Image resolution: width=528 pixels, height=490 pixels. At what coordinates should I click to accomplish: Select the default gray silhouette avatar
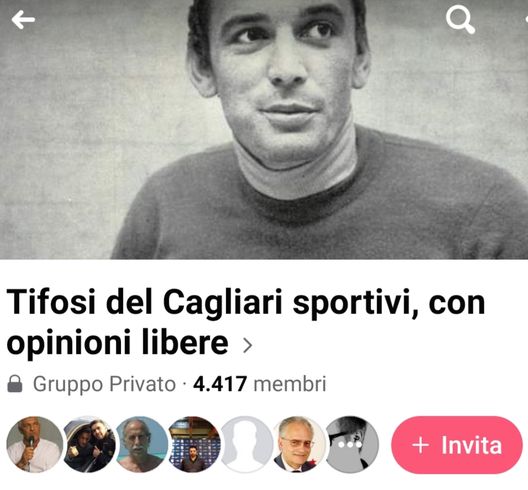(247, 445)
